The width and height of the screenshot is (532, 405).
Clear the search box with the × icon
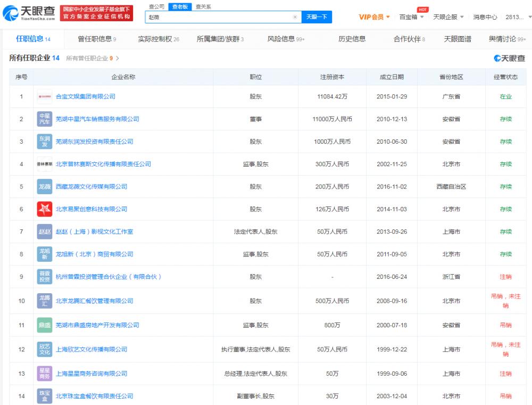pos(295,17)
